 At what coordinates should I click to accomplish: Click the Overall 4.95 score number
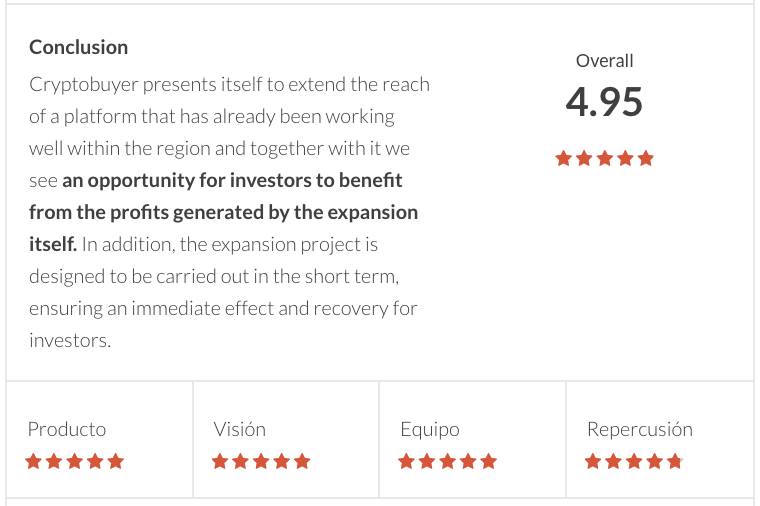(604, 102)
